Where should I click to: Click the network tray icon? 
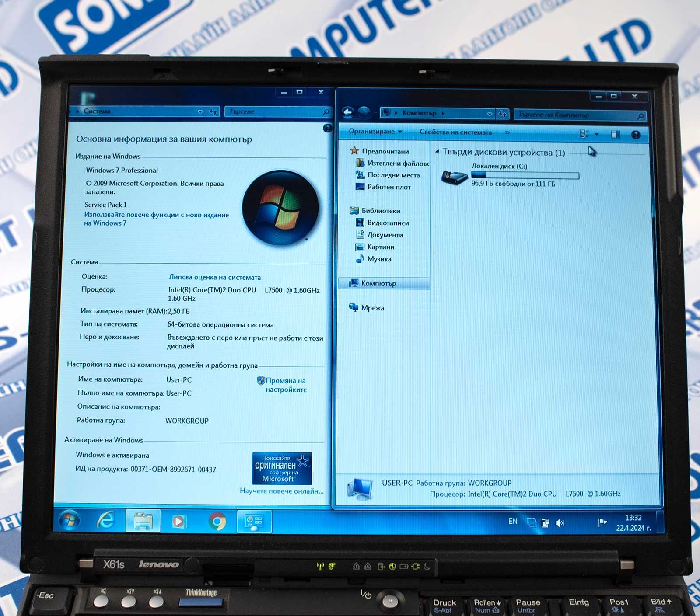(531, 522)
